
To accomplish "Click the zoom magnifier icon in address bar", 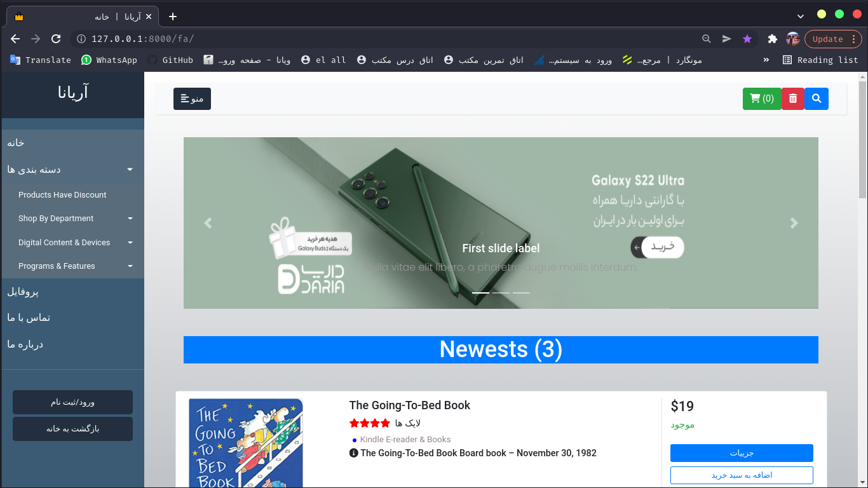I will point(706,39).
